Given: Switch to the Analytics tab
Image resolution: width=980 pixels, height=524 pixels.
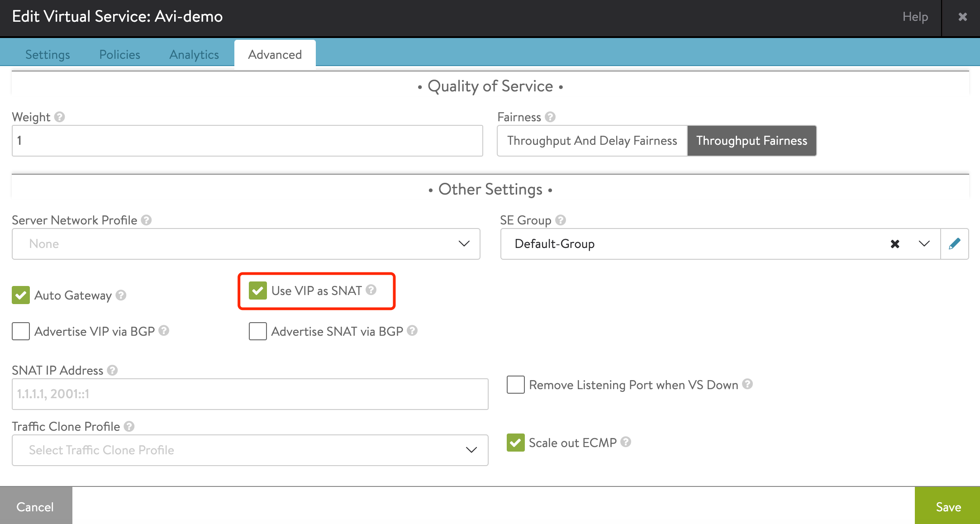Looking at the screenshot, I should point(194,55).
